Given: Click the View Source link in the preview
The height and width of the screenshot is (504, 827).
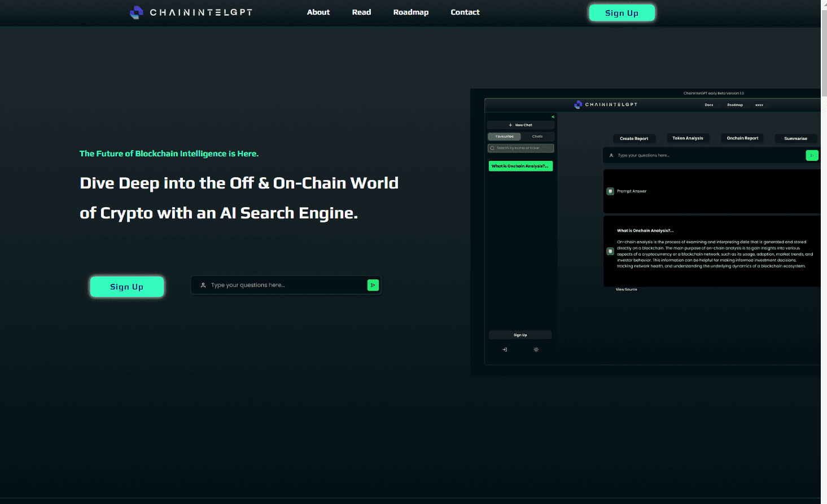Looking at the screenshot, I should [x=626, y=290].
